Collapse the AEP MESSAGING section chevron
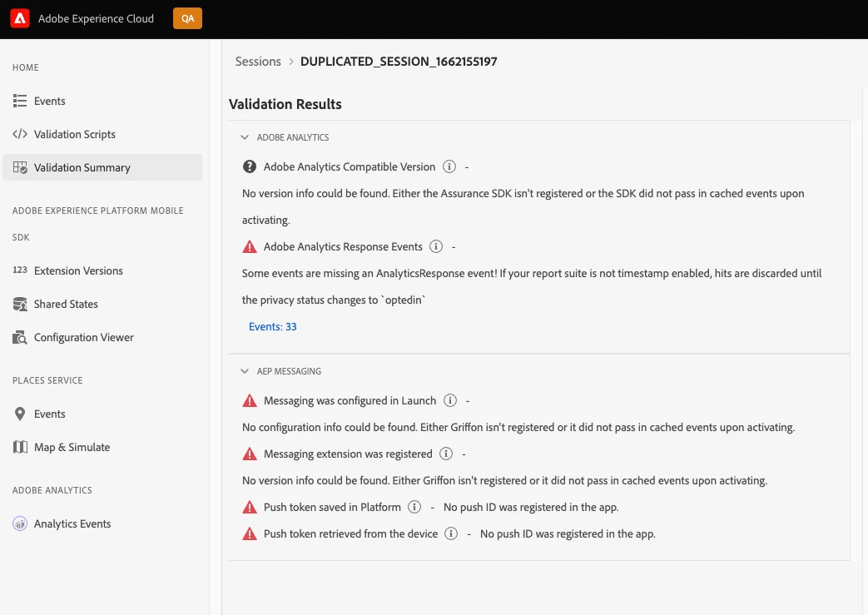This screenshot has height=615, width=868. tap(245, 371)
